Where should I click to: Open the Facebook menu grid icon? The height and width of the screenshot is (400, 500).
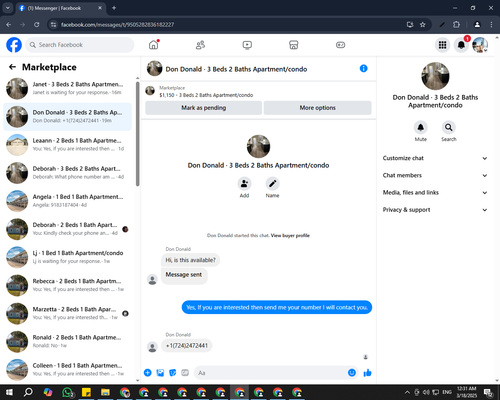(x=442, y=45)
